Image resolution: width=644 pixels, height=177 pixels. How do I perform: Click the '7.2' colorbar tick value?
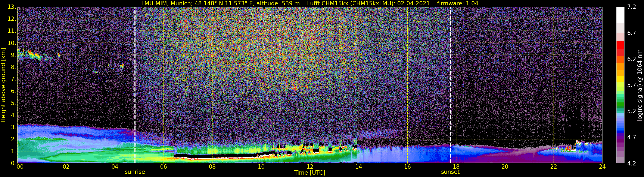coord(632,7)
